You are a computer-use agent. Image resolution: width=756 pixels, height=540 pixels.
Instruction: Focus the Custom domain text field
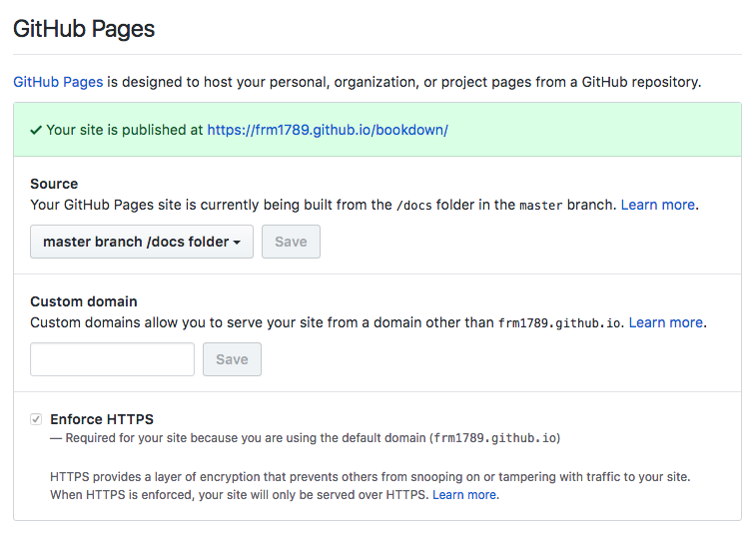[112, 359]
